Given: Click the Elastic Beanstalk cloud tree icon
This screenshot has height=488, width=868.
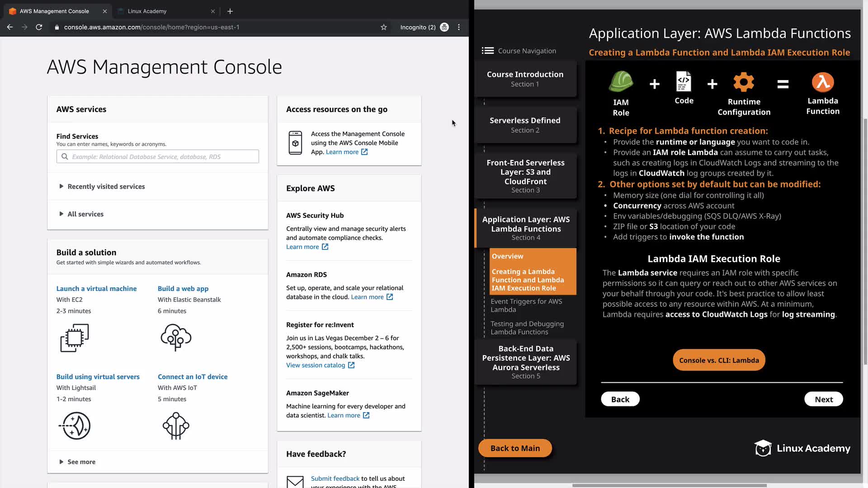Looking at the screenshot, I should pyautogui.click(x=176, y=337).
